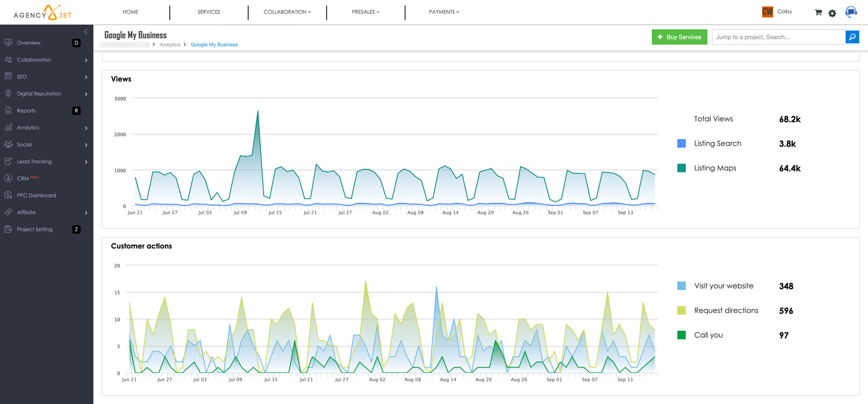This screenshot has height=404, width=868.
Task: Toggle Visit your website legend swatch
Action: (x=681, y=286)
